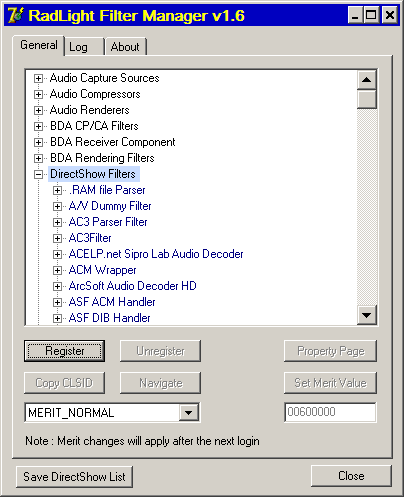Expand the Audio Capture Sources node
Viewport: 404px width, 497px height.
38,78
